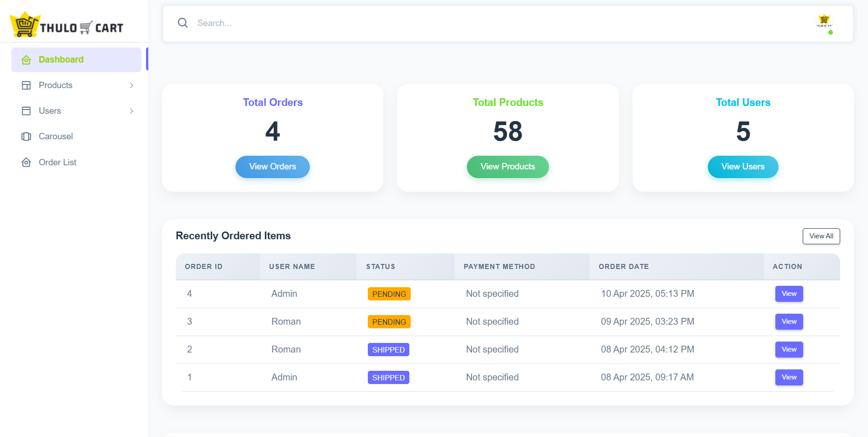Click the Products layout icon in sidebar
This screenshot has height=437, width=868.
tap(26, 85)
